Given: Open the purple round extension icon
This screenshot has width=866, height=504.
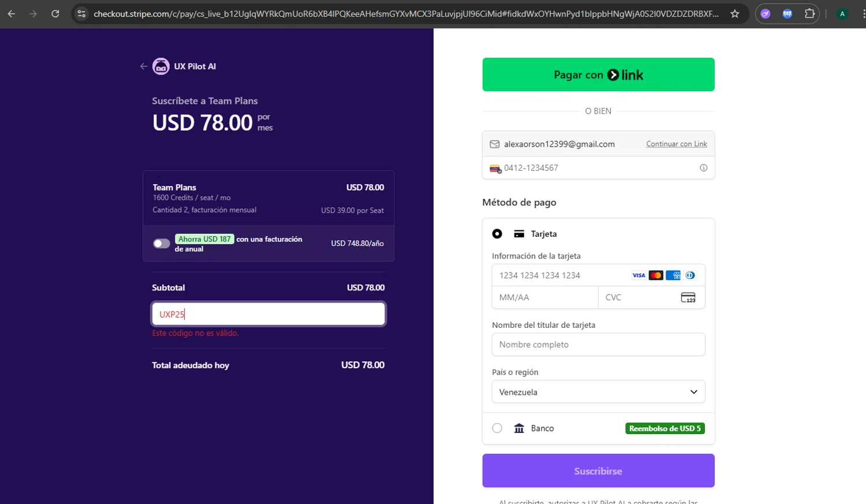Looking at the screenshot, I should (x=766, y=13).
